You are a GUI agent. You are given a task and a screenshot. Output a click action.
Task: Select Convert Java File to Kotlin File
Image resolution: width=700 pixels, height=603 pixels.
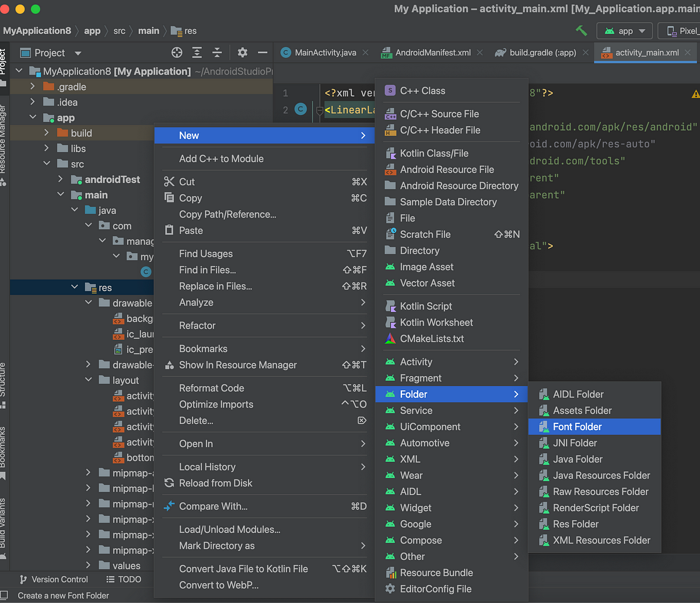coord(264,569)
